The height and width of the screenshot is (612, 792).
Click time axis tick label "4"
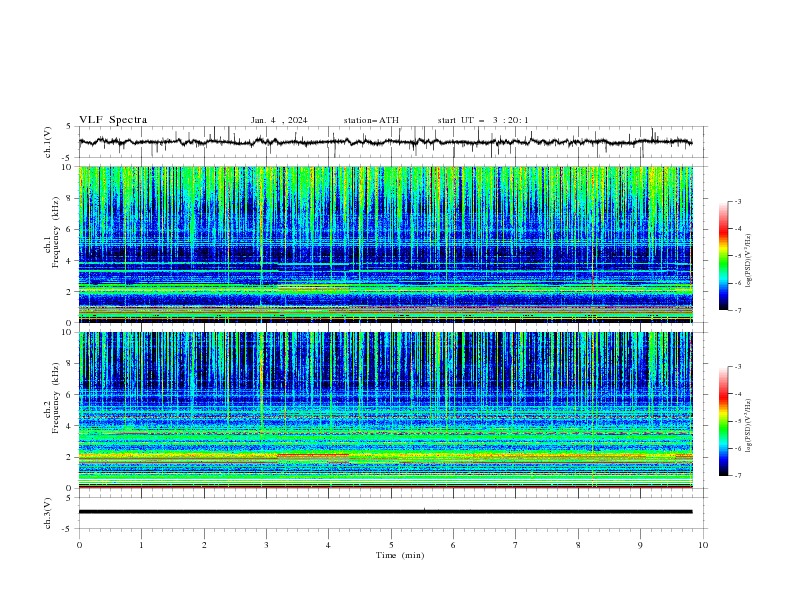[x=328, y=545]
